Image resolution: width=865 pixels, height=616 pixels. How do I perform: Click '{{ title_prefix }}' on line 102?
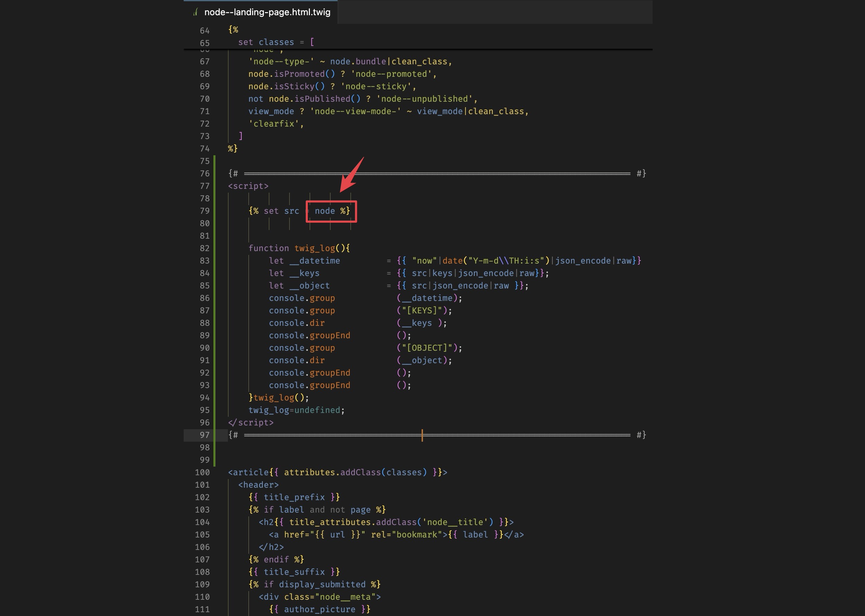[x=294, y=497]
